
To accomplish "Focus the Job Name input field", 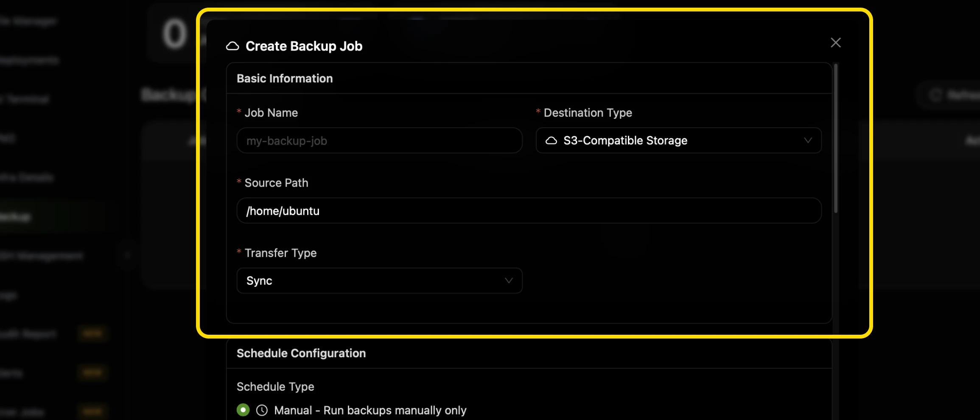I will (379, 140).
